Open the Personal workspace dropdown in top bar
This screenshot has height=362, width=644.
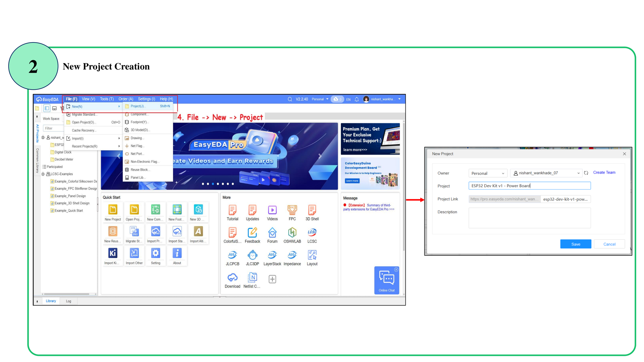point(320,99)
